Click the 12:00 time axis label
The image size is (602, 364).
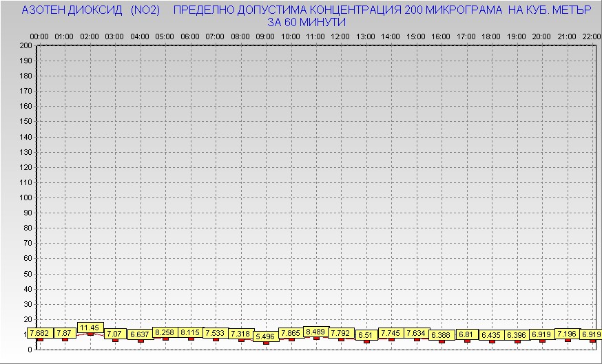[340, 36]
